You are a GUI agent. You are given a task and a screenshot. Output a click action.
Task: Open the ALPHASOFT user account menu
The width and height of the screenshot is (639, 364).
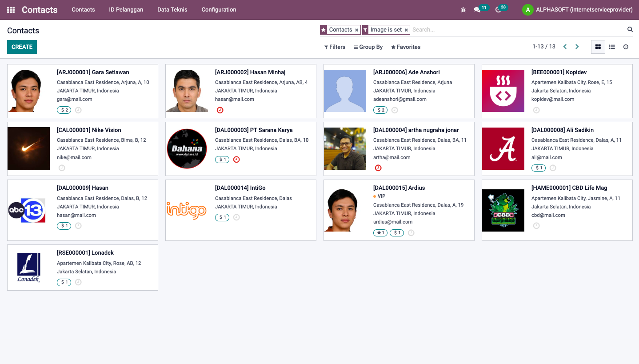pos(578,10)
